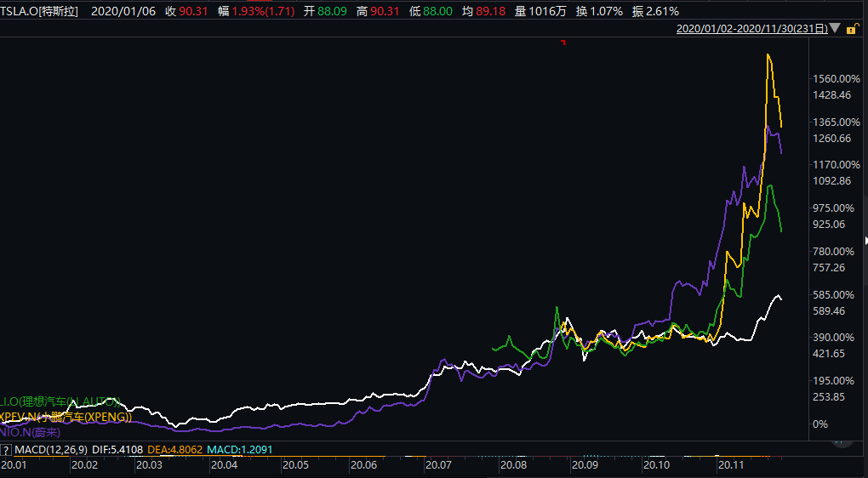Click the TSLA.O stock name title

point(39,11)
